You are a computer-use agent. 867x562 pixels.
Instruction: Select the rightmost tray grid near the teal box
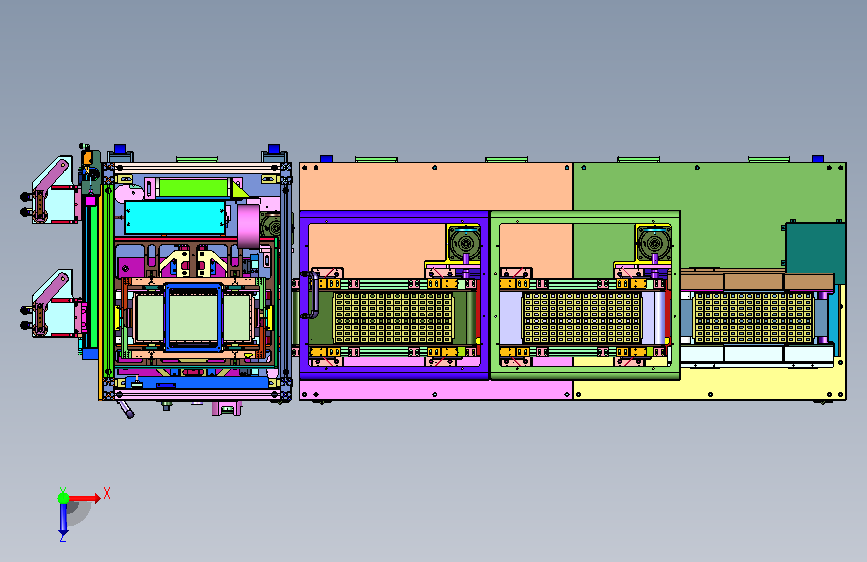[x=754, y=318]
